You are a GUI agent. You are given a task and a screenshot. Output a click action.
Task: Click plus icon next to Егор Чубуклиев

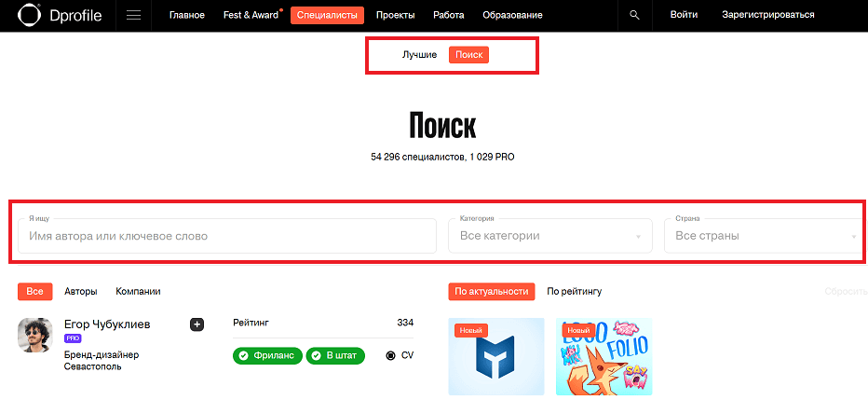(x=197, y=324)
